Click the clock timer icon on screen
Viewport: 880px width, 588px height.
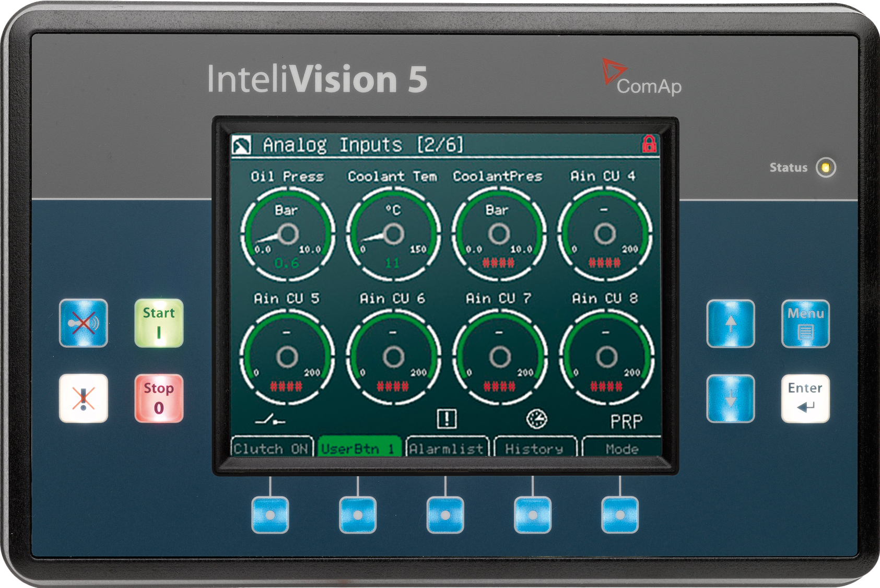[536, 418]
